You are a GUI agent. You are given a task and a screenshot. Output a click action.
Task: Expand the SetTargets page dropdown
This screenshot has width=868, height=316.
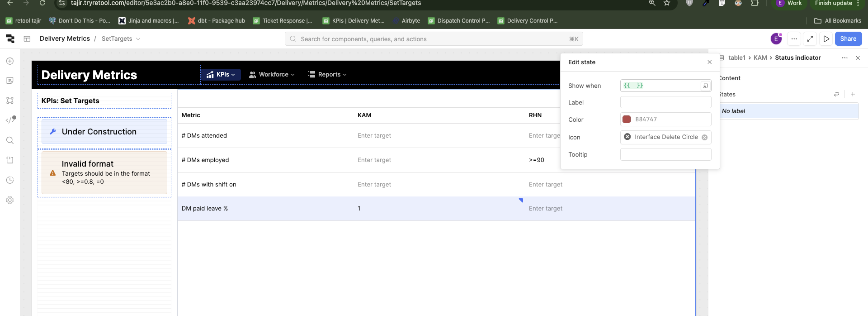pyautogui.click(x=138, y=39)
